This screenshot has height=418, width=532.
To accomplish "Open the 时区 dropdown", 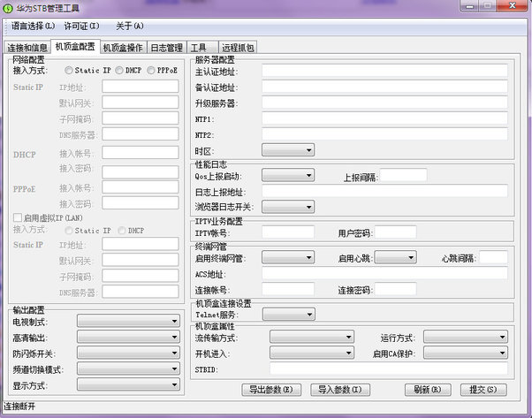I will 288,150.
